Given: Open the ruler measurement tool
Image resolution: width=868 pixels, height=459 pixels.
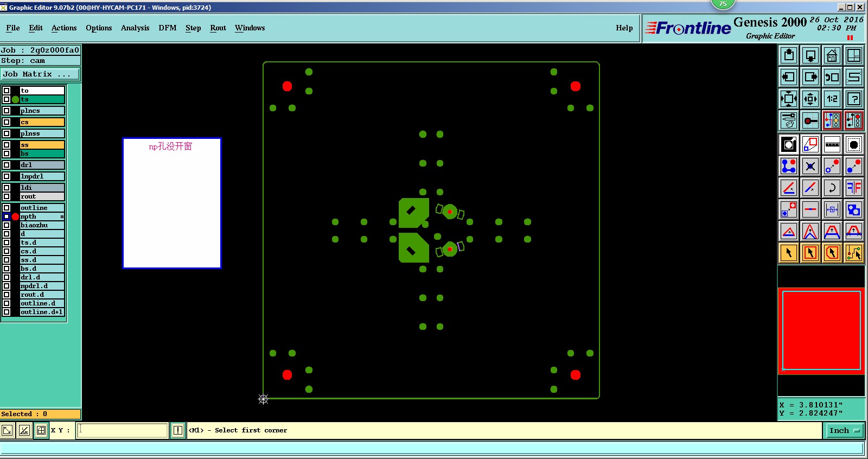Looking at the screenshot, I should point(832,144).
